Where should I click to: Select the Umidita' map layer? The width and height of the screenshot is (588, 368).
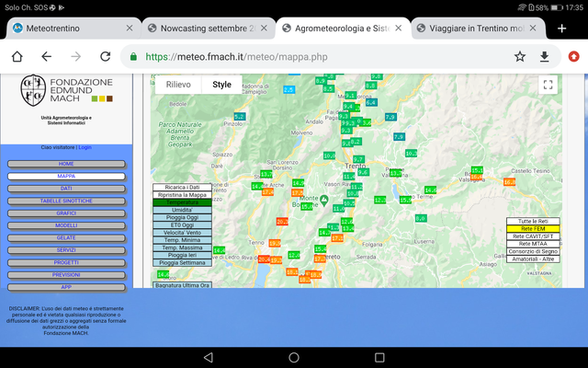click(182, 210)
